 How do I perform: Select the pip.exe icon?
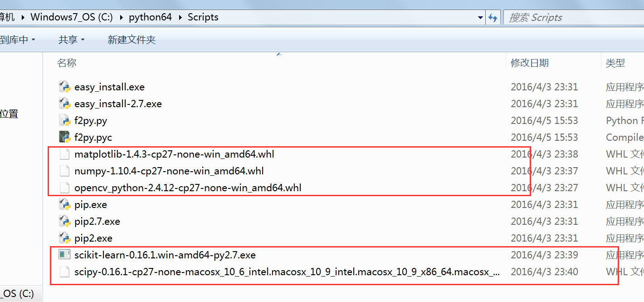[64, 204]
